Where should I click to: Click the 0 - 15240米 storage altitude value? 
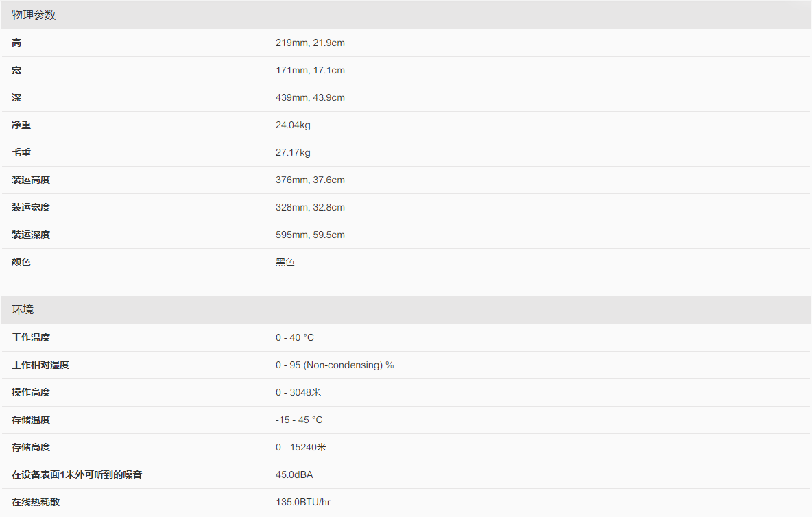point(301,447)
